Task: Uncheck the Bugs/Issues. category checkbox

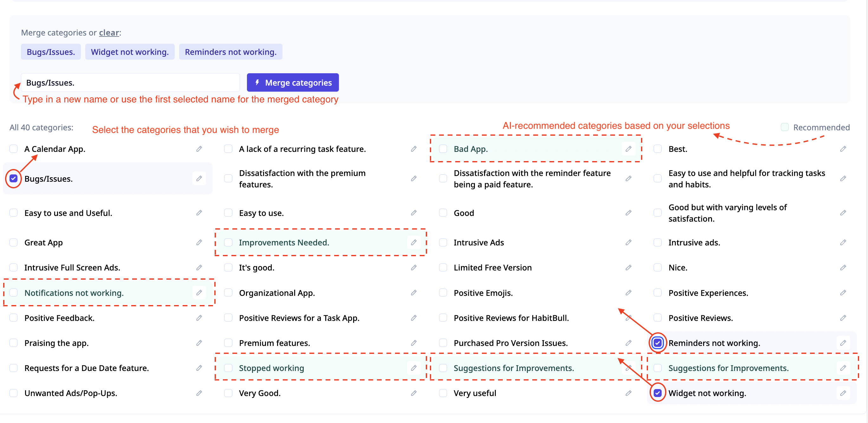Action: (x=14, y=178)
